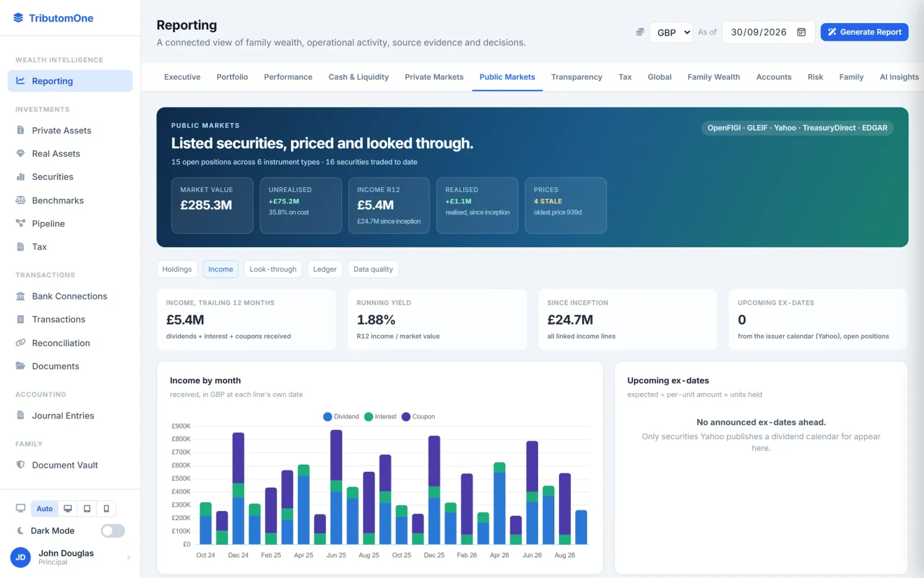
Task: Show the Holdings sub-tab
Action: 177,269
